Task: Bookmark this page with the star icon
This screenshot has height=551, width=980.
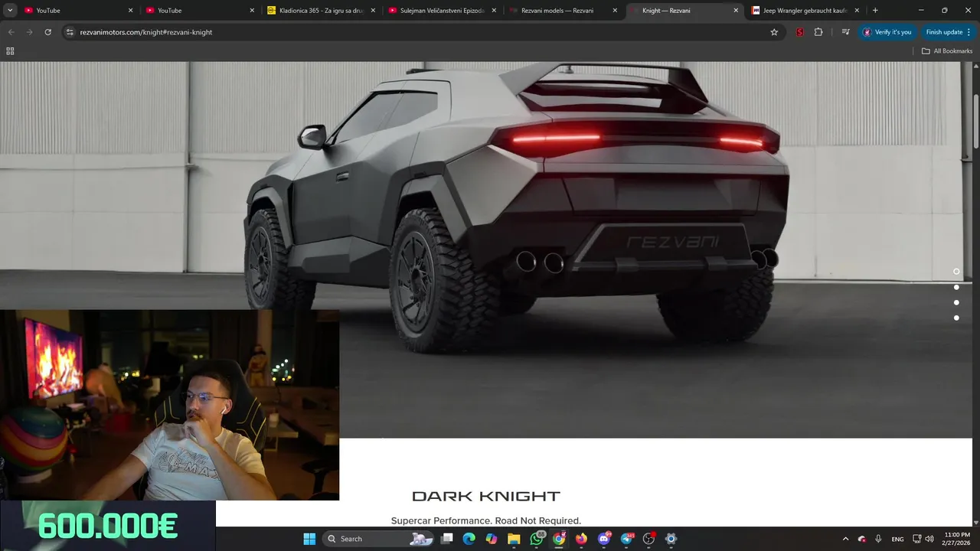Action: [774, 32]
